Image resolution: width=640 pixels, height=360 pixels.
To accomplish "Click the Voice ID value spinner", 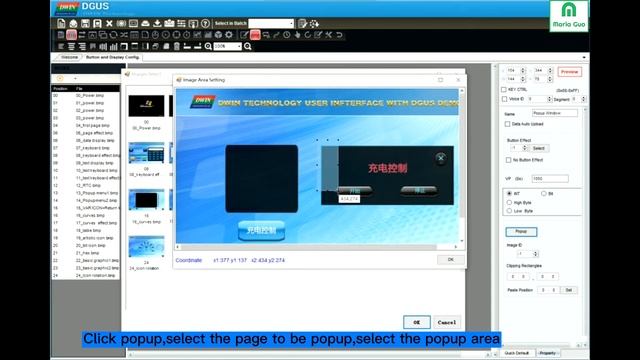I will click(x=549, y=99).
